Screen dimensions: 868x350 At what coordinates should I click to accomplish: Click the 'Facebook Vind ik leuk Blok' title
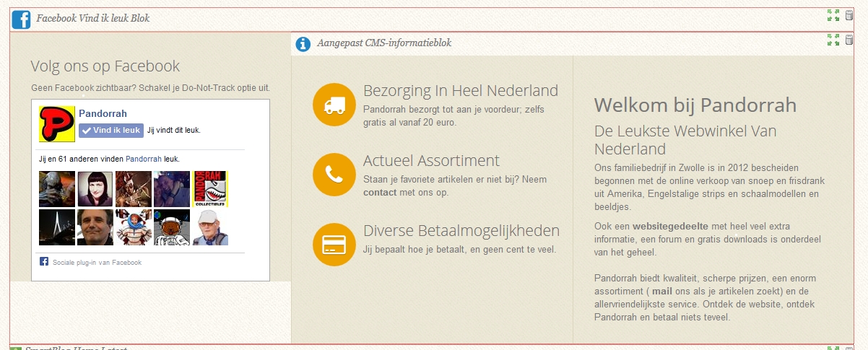point(93,18)
